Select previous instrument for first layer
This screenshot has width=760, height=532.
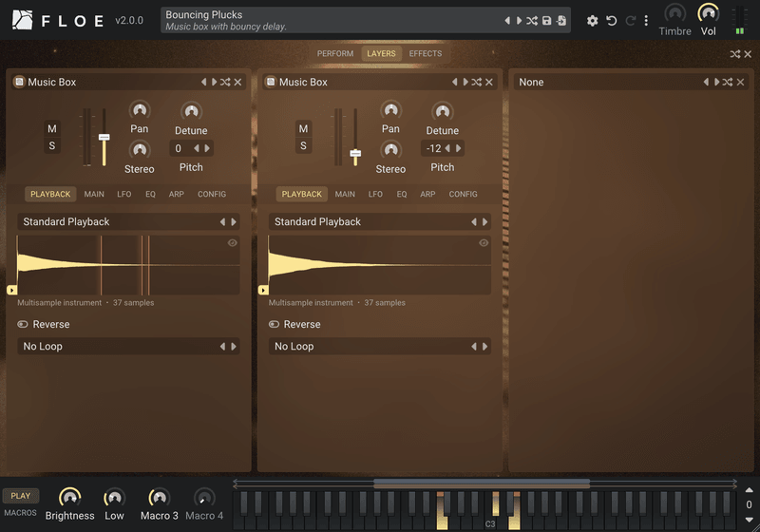203,82
